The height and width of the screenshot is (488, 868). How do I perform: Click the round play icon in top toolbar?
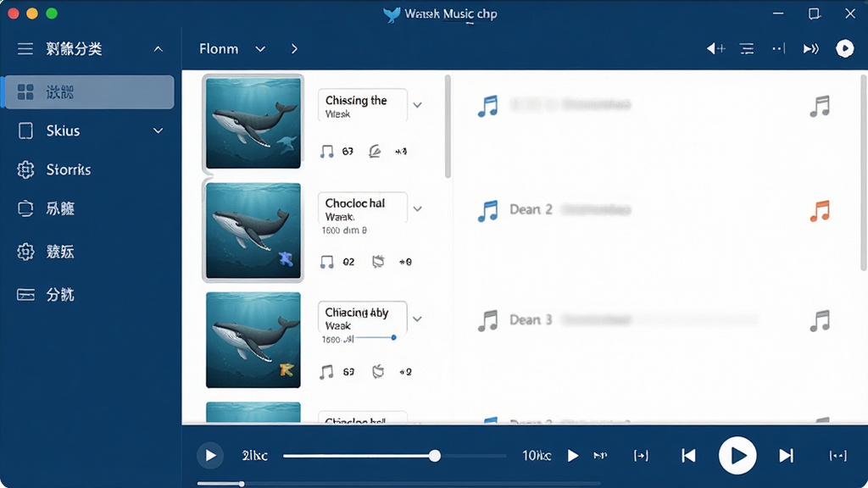click(x=845, y=48)
